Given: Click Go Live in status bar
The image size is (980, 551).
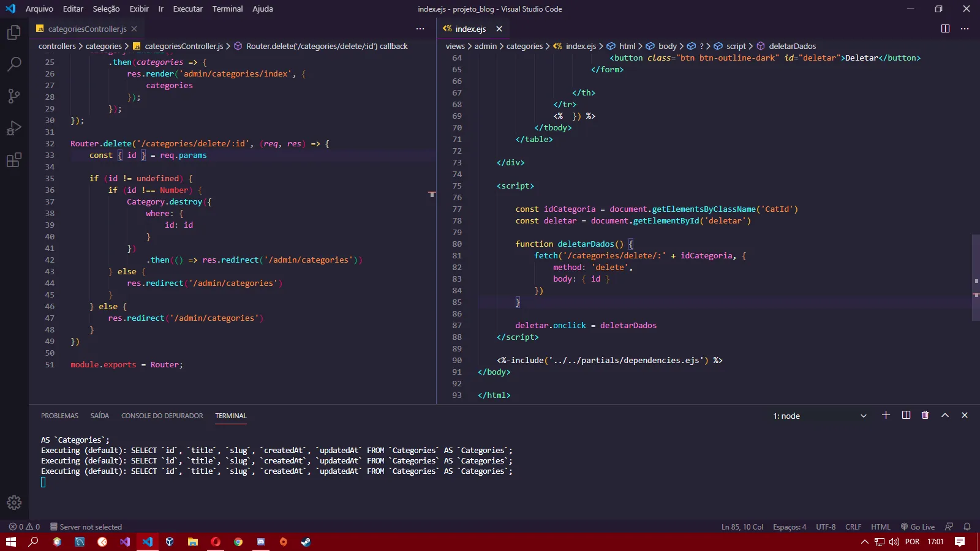Looking at the screenshot, I should pyautogui.click(x=918, y=527).
